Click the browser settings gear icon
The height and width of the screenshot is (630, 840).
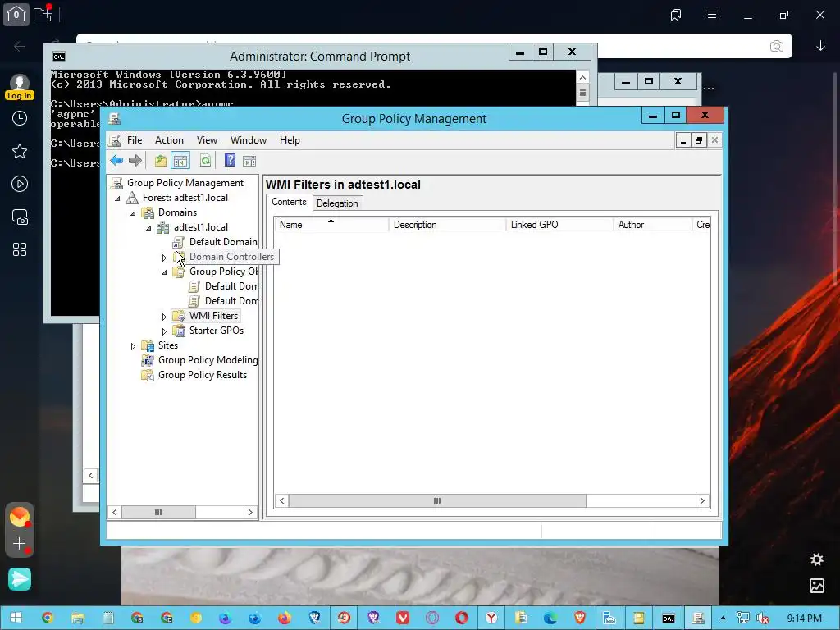tap(817, 559)
